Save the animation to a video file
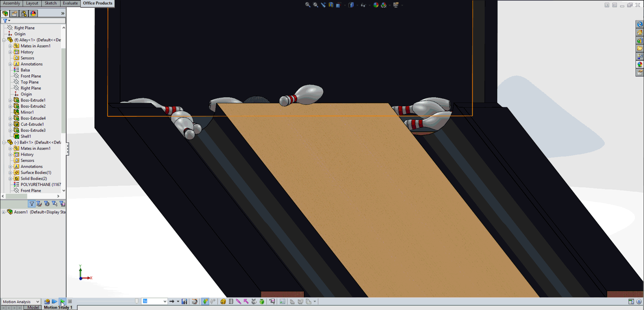 point(184,301)
